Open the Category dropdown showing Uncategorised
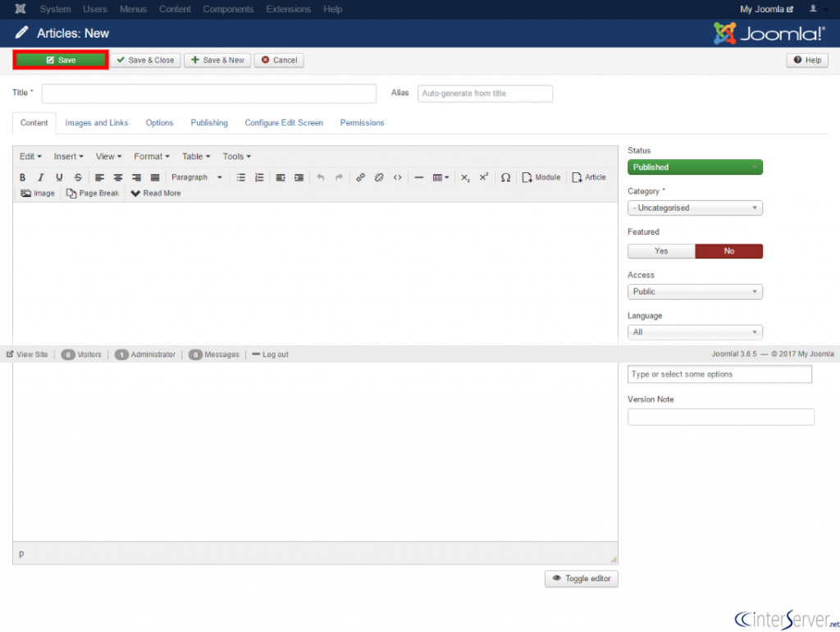The width and height of the screenshot is (840, 632). pyautogui.click(x=695, y=208)
